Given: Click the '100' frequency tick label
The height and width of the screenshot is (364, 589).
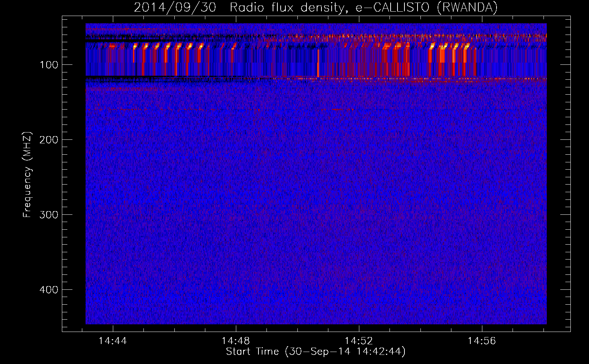Looking at the screenshot, I should click(49, 65).
